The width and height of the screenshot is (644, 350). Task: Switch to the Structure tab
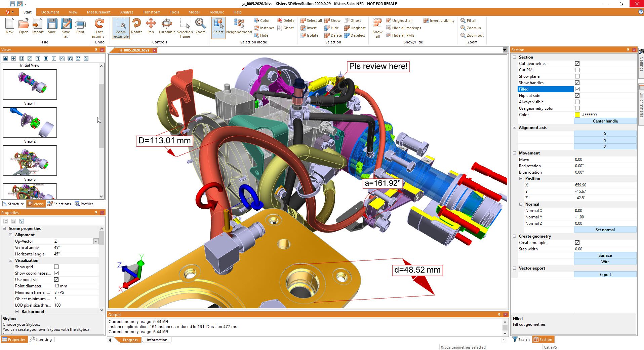13,204
